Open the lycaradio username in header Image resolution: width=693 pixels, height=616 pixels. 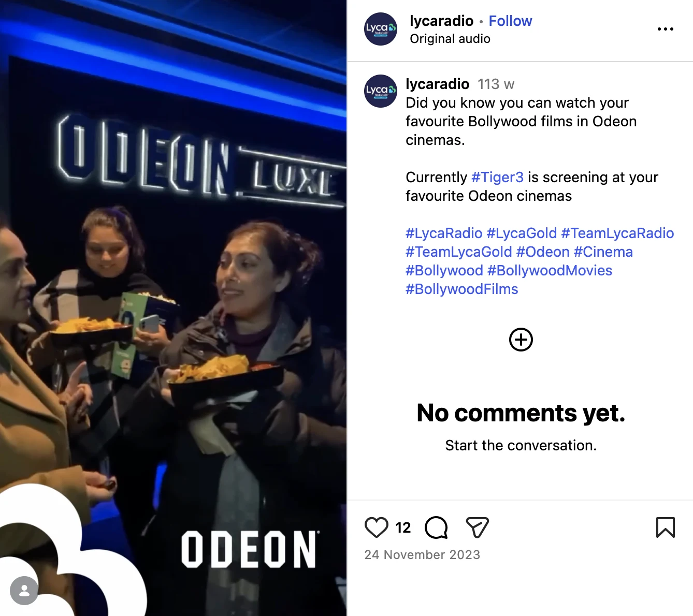(441, 21)
